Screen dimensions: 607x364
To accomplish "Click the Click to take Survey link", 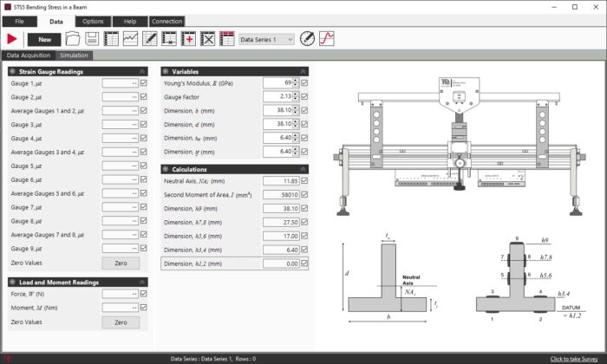I will [x=572, y=358].
